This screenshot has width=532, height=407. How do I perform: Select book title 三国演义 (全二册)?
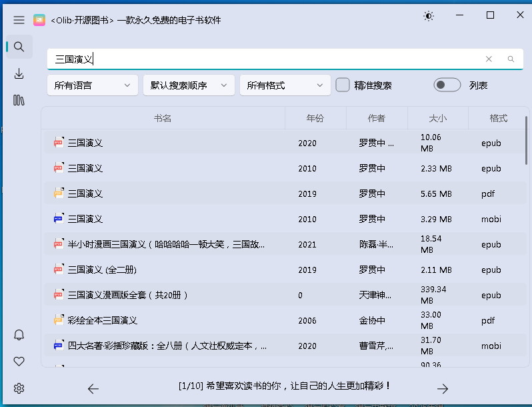coord(102,270)
